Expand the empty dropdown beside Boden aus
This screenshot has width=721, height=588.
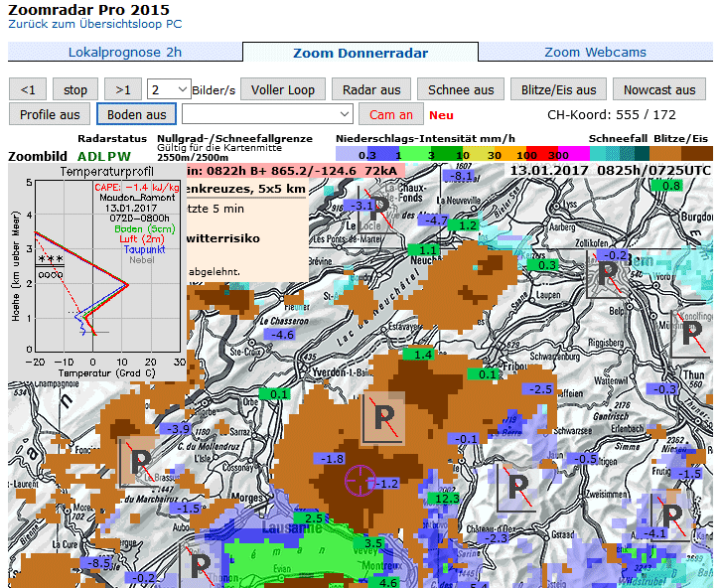(x=267, y=114)
